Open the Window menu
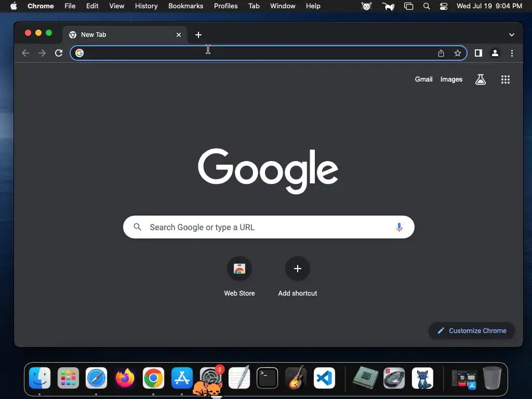Image resolution: width=532 pixels, height=399 pixels. coord(283,6)
